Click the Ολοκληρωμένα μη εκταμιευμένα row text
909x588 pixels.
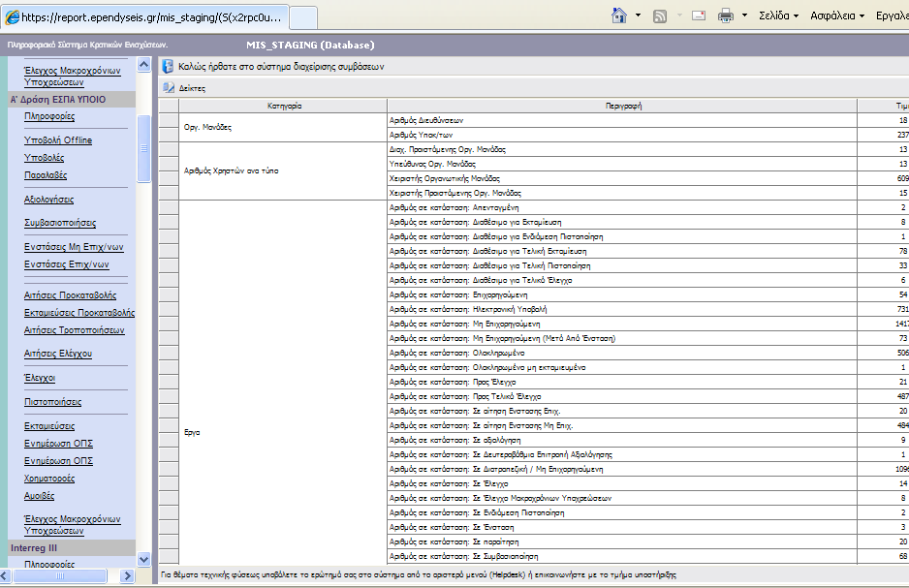tap(487, 367)
